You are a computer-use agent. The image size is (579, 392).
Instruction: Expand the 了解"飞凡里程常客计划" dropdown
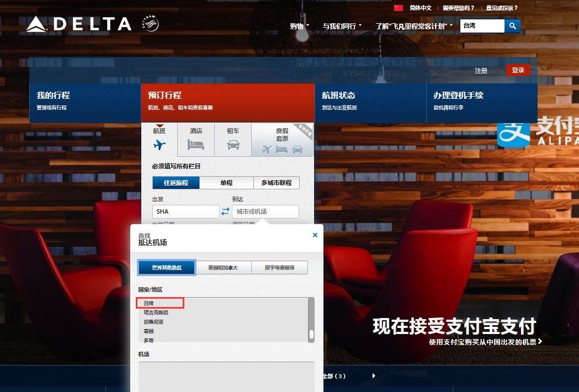414,26
